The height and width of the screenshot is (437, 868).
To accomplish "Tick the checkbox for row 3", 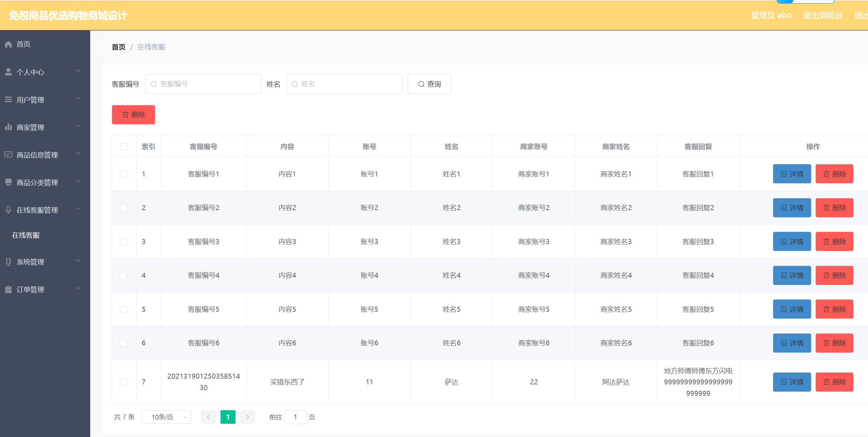I will tap(123, 242).
